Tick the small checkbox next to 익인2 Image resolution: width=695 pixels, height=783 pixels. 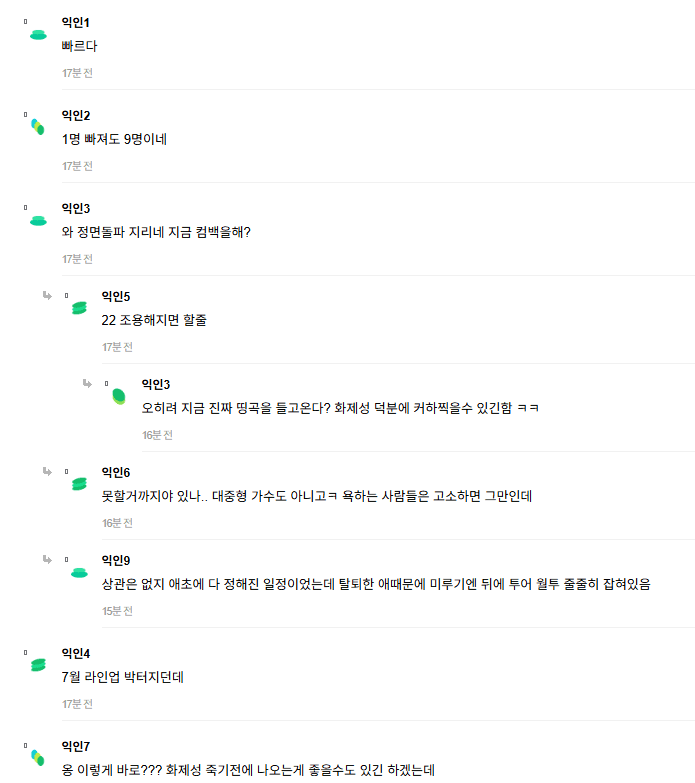[25, 114]
